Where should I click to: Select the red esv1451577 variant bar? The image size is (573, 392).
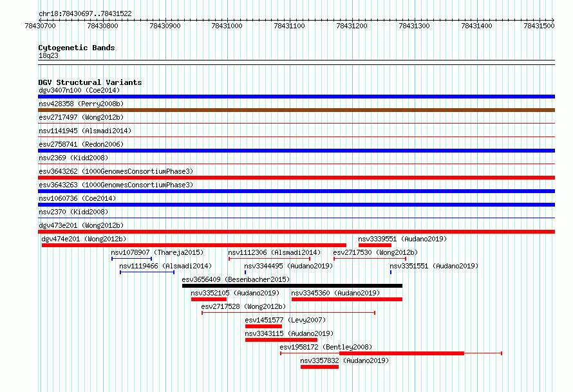pyautogui.click(x=263, y=326)
